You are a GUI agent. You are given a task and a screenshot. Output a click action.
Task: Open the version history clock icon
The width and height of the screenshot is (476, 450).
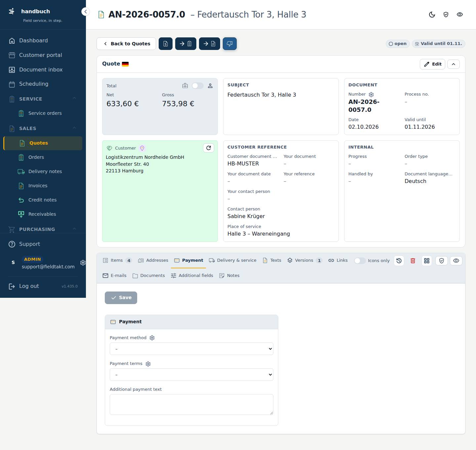click(x=399, y=261)
